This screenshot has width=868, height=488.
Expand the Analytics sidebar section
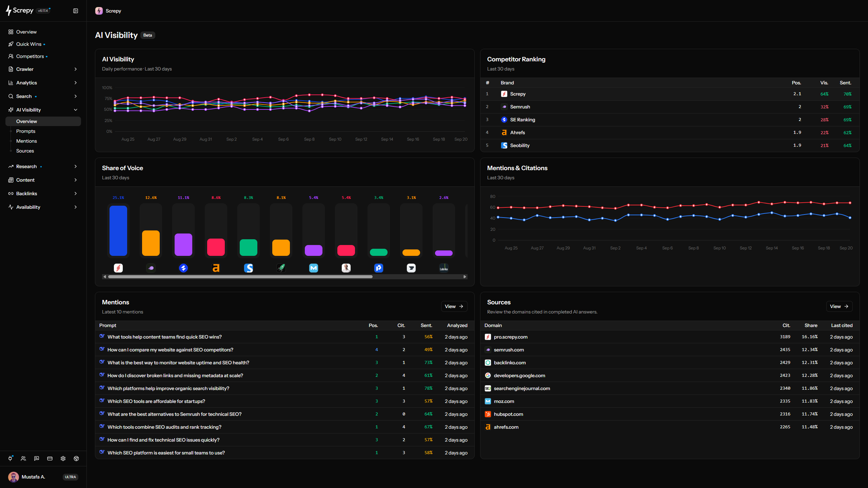tap(43, 83)
